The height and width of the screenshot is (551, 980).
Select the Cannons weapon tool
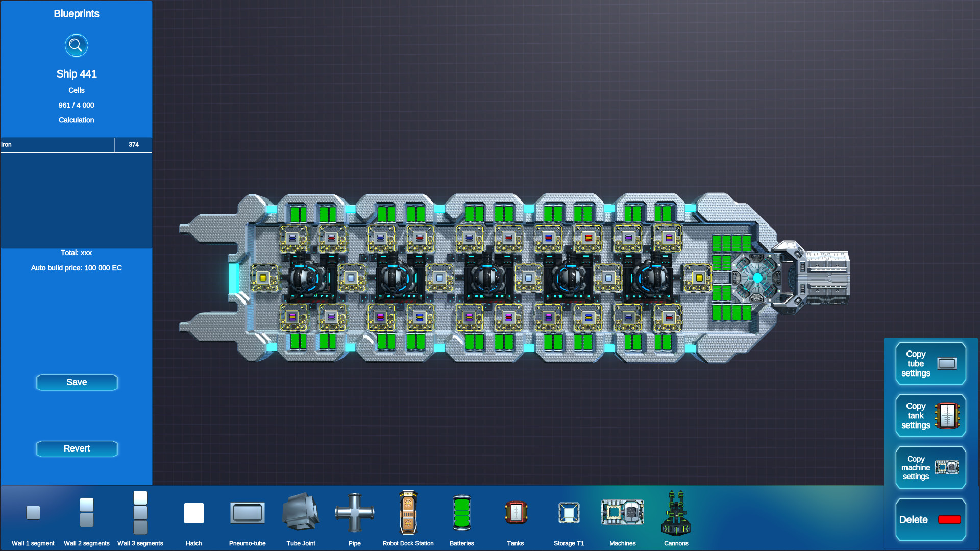click(x=676, y=513)
